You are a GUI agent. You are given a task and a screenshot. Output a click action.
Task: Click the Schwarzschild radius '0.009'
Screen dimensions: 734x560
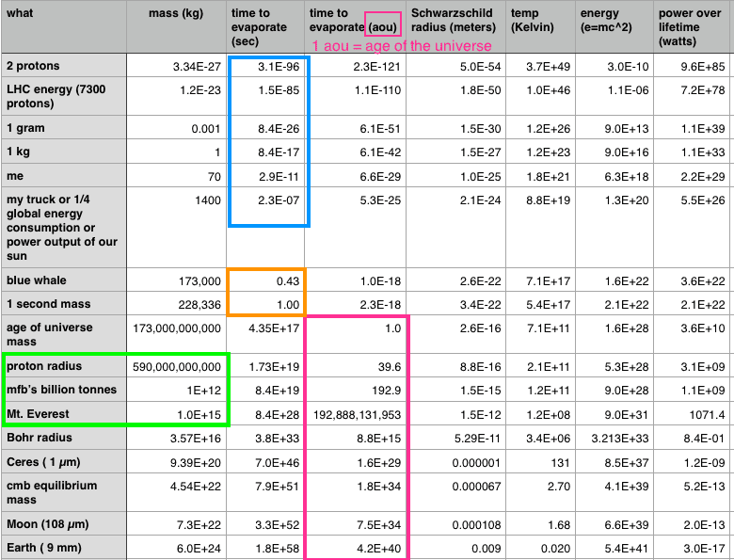tap(455, 548)
